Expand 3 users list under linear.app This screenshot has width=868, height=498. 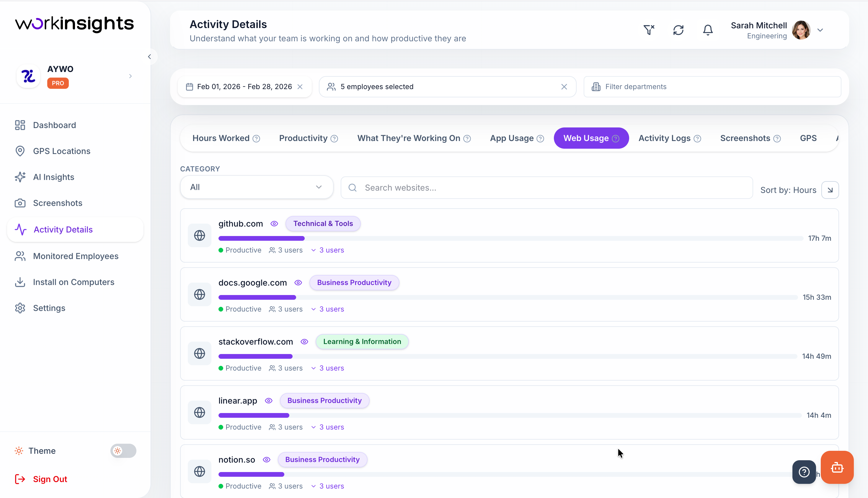327,427
